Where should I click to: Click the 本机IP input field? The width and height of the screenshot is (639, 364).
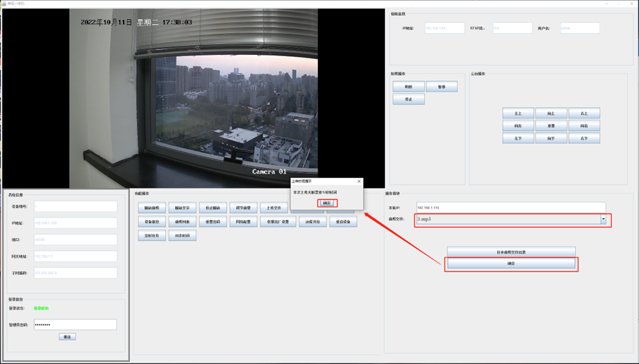tap(511, 207)
